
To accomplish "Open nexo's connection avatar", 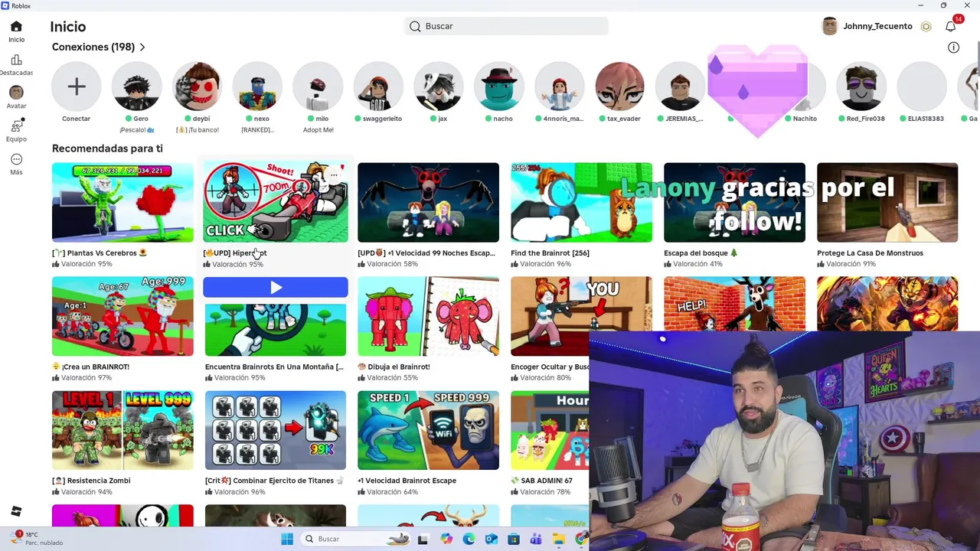I will coord(257,87).
